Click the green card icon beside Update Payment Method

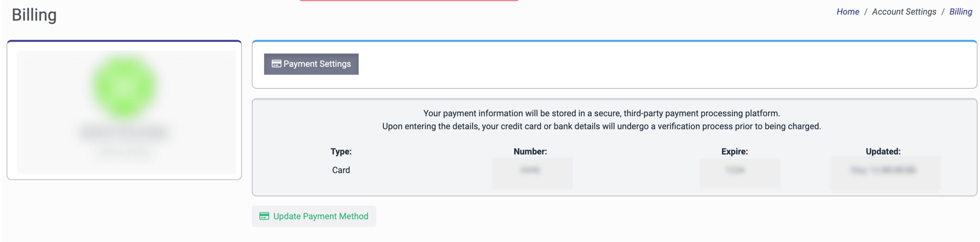click(264, 216)
